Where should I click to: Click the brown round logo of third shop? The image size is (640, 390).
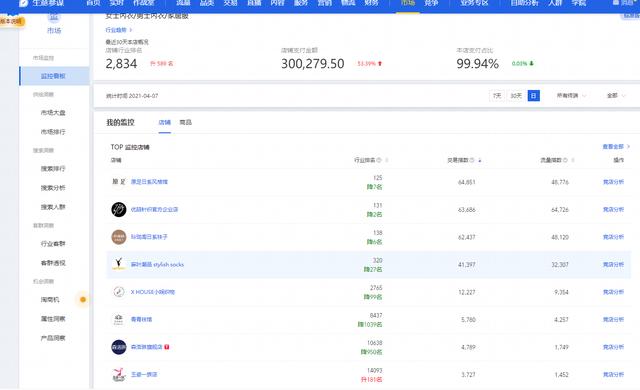[x=119, y=237]
